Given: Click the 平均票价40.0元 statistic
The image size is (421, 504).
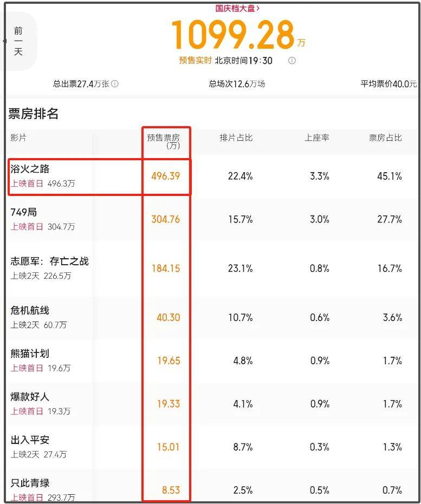Looking at the screenshot, I should pos(388,84).
